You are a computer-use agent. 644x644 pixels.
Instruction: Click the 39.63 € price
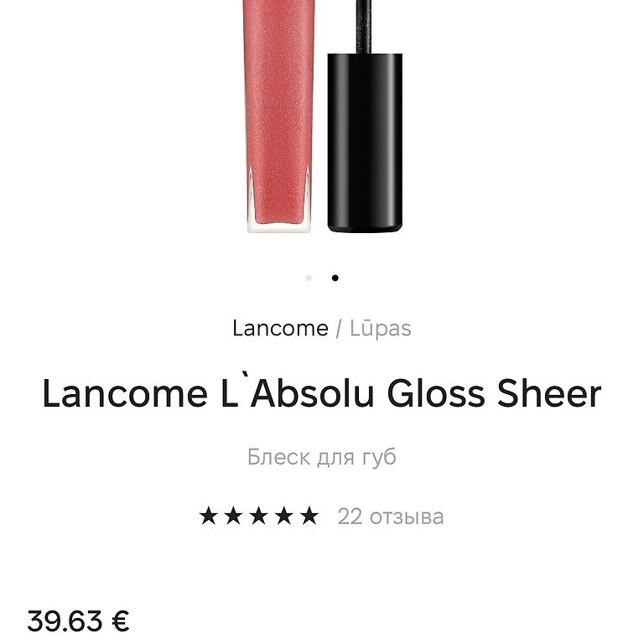(x=78, y=621)
